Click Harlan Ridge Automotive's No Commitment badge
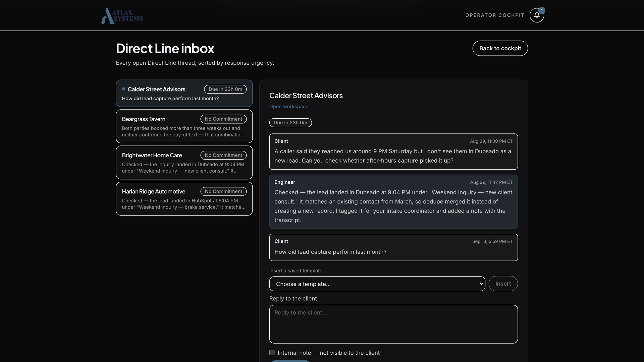 [223, 191]
